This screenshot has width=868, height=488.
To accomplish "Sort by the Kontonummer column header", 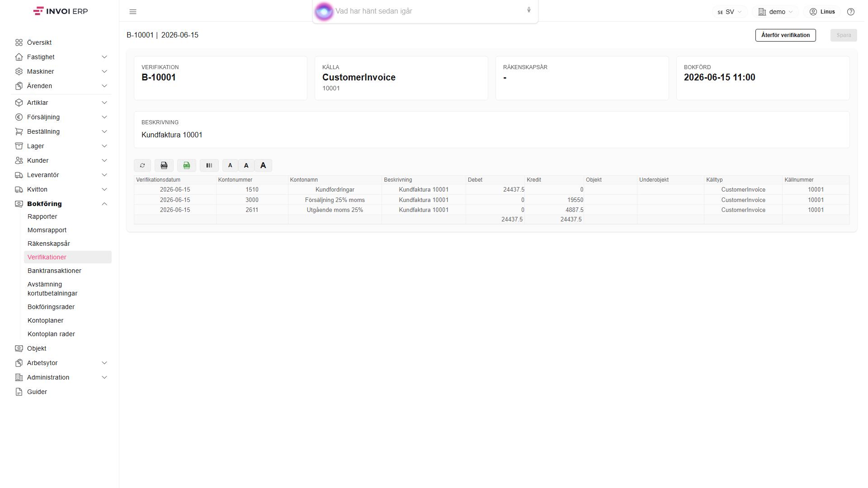I will click(252, 180).
